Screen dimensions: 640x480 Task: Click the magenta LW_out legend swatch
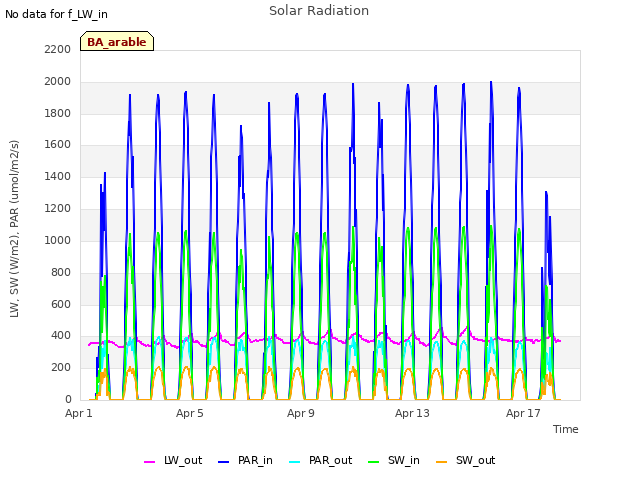click(x=149, y=462)
